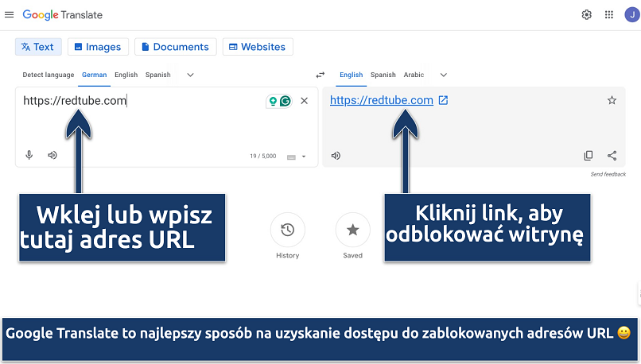Expand the source language list chevron
Image resolution: width=641 pixels, height=364 pixels.
(x=190, y=75)
